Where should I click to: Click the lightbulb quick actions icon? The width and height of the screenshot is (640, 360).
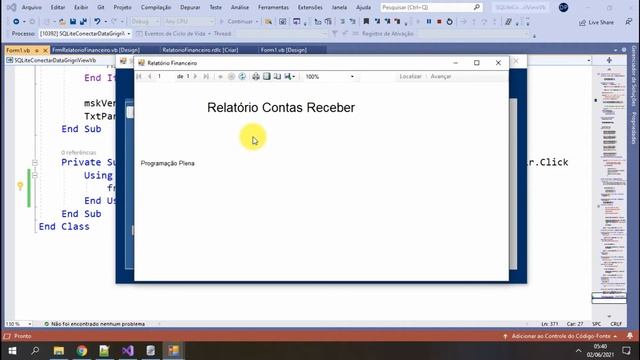(x=20, y=187)
